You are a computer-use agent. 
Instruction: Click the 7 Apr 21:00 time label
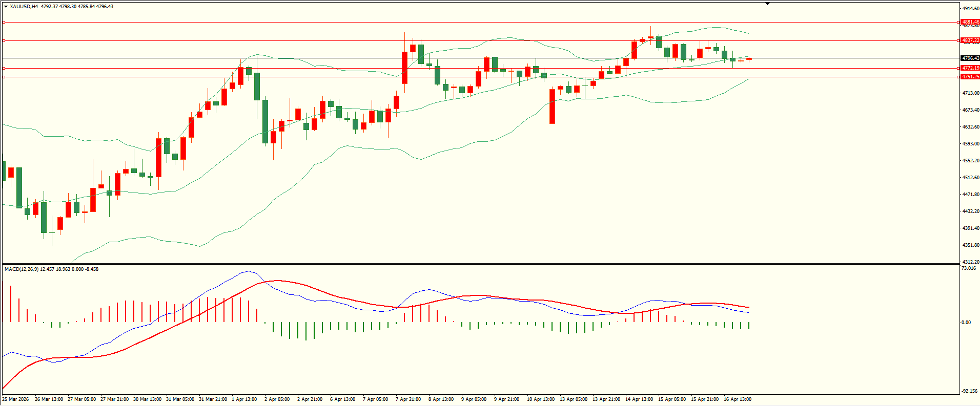[x=408, y=399]
